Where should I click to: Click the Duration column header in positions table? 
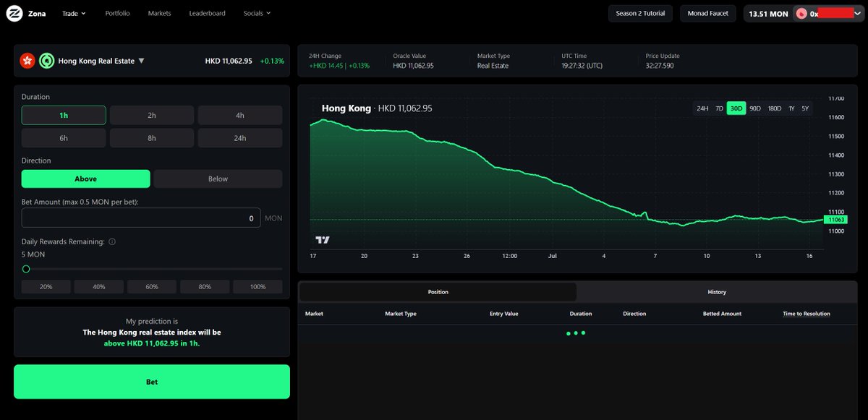point(581,314)
